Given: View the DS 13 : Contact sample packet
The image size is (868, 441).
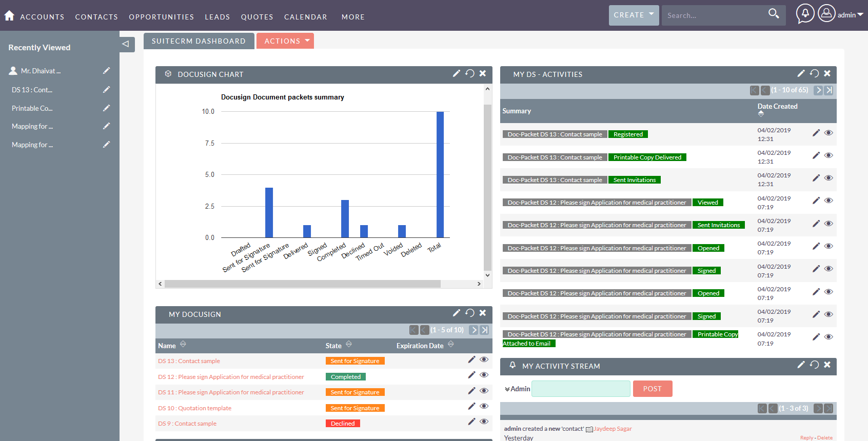Looking at the screenshot, I should (484, 359).
